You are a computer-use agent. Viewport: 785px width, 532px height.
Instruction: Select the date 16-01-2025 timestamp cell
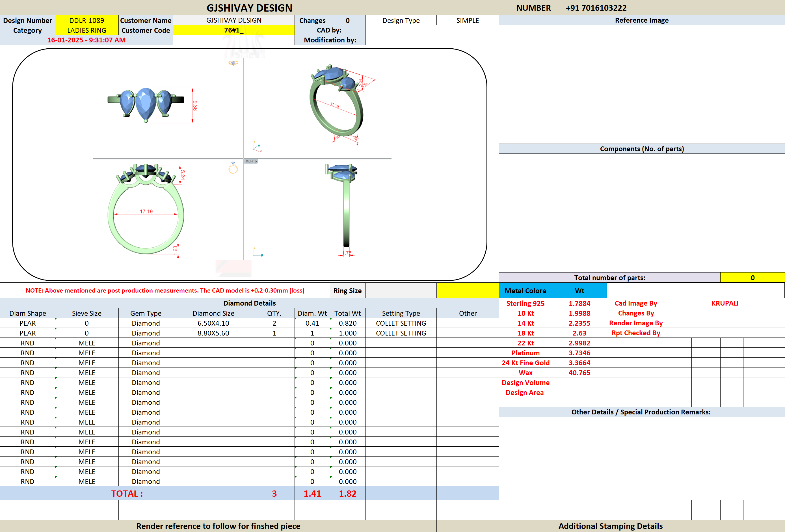(x=86, y=40)
